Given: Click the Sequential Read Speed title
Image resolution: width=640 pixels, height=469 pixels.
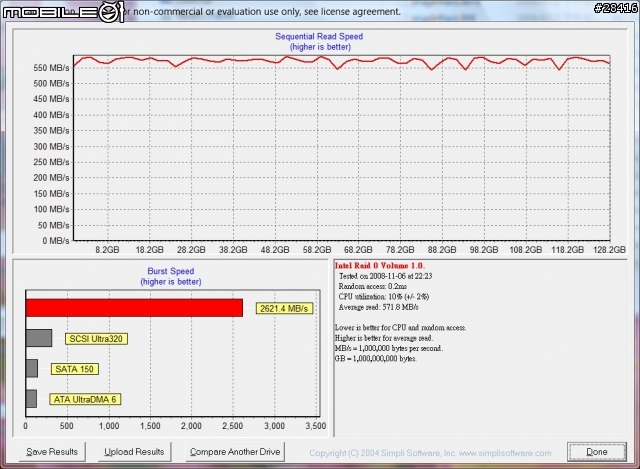Looking at the screenshot, I should 319,36.
